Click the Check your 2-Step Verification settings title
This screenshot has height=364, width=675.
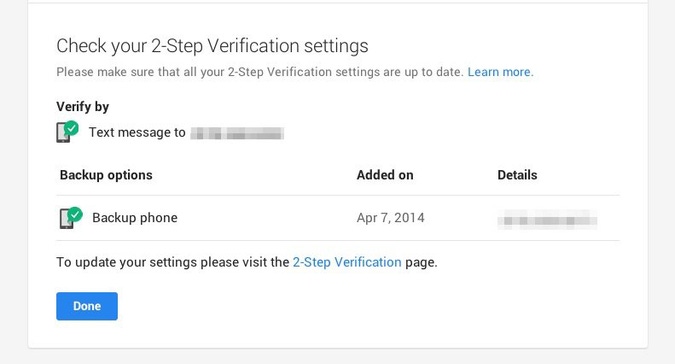(212, 46)
